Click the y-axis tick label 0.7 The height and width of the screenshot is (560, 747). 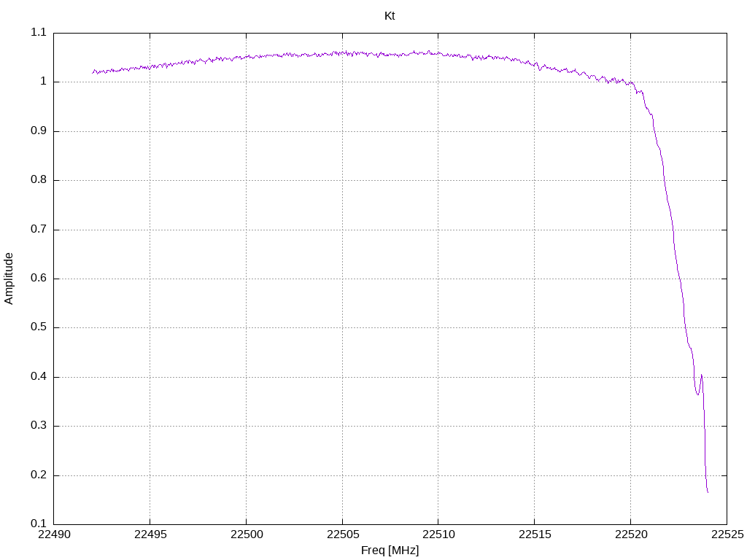coord(39,229)
